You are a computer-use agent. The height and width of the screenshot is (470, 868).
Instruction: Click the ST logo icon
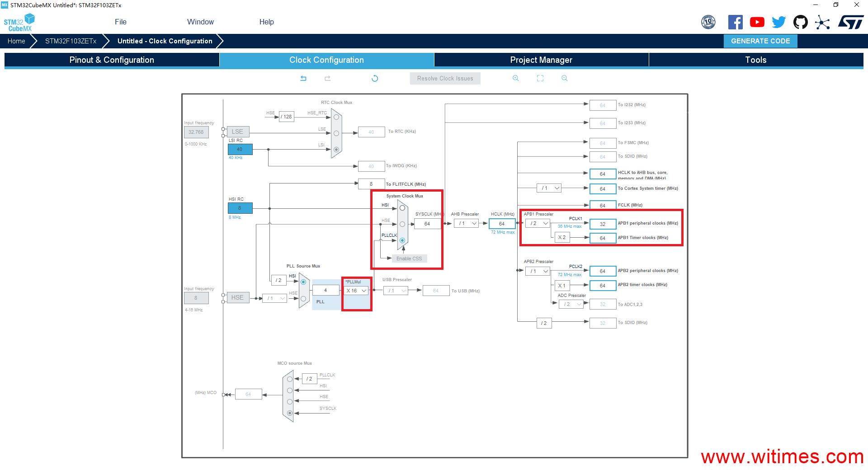click(851, 22)
